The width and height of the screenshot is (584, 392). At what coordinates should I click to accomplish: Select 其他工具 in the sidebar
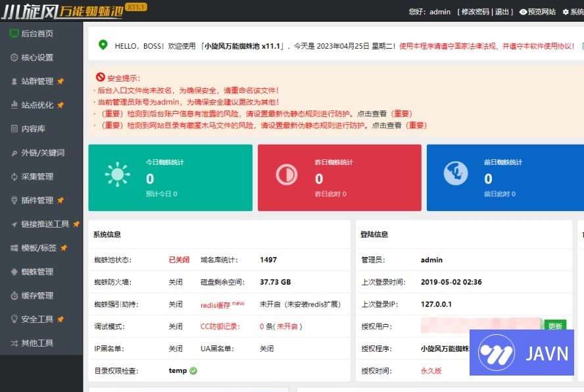point(37,343)
